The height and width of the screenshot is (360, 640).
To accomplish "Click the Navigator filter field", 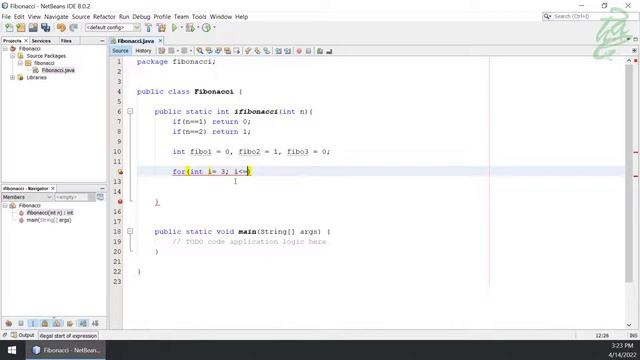I will (x=71, y=197).
